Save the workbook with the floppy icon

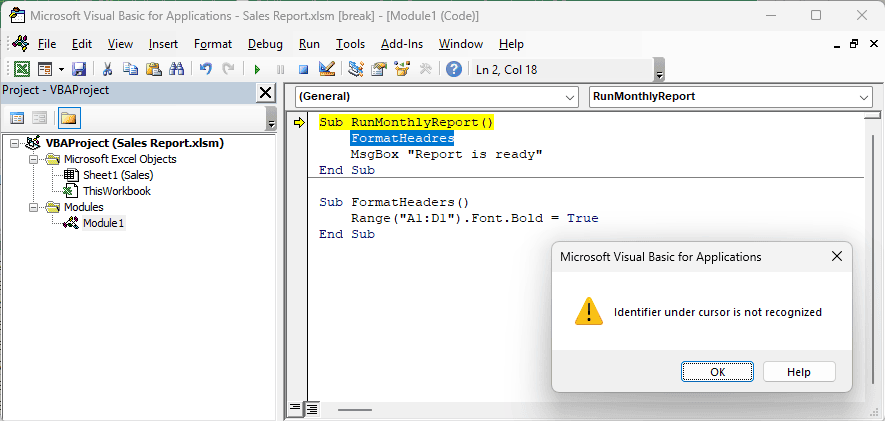(79, 69)
